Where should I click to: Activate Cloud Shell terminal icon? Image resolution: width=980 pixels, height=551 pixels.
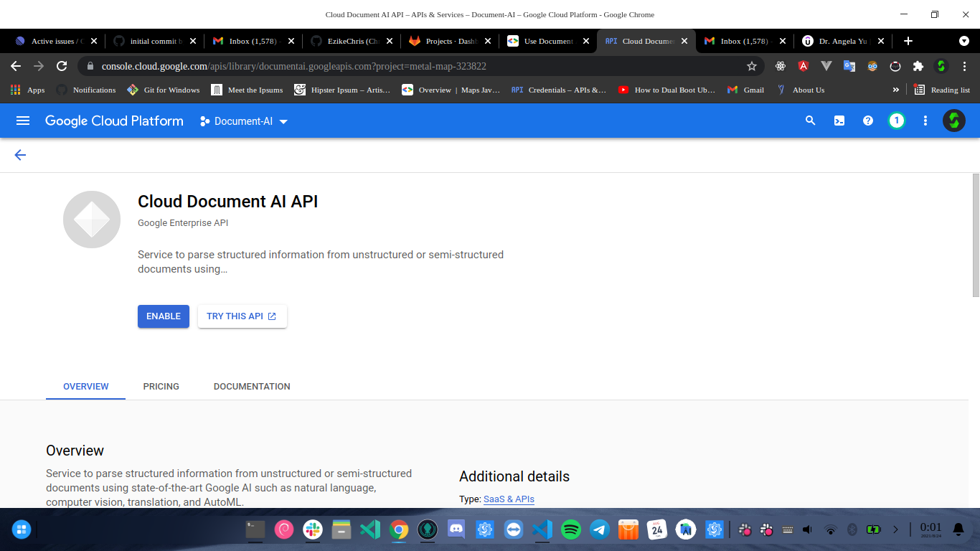click(x=839, y=121)
